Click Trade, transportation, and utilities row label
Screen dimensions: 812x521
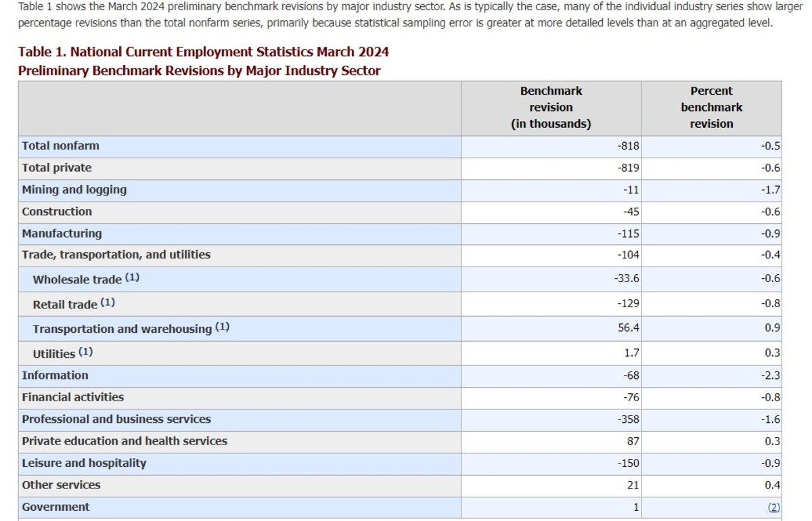pos(116,255)
